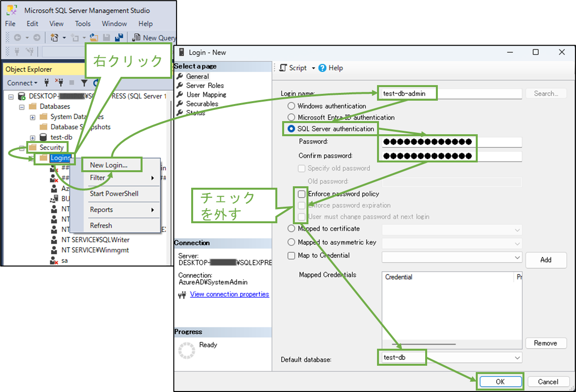Viewport: 576px width, 392px height.
Task: Open the Window menu
Action: tap(114, 23)
